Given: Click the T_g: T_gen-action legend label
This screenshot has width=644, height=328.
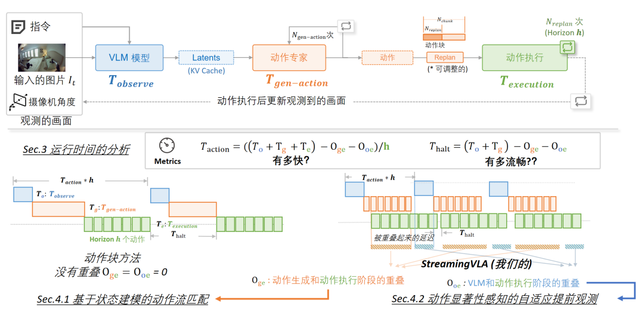Looking at the screenshot, I should click(112, 208).
